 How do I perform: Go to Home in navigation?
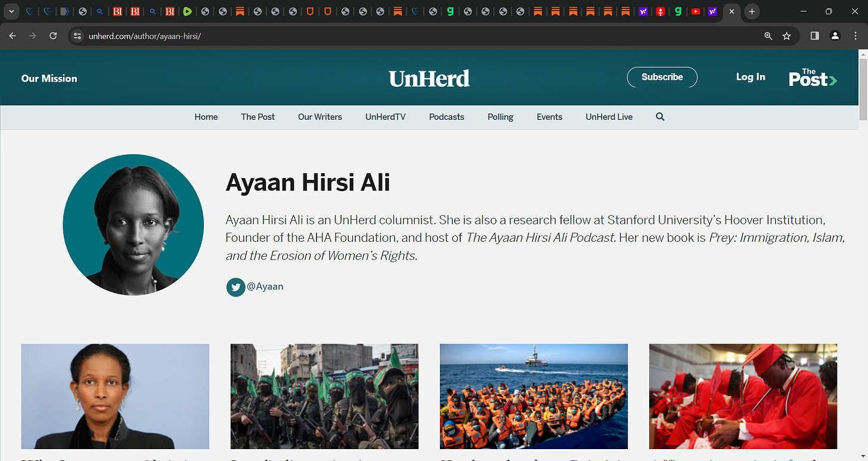pos(206,117)
